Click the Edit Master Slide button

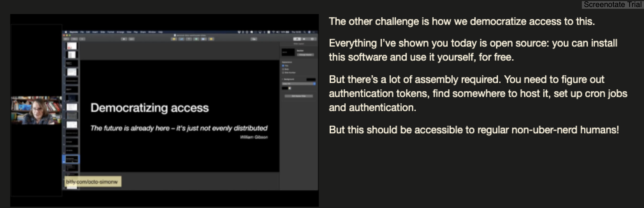click(299, 96)
